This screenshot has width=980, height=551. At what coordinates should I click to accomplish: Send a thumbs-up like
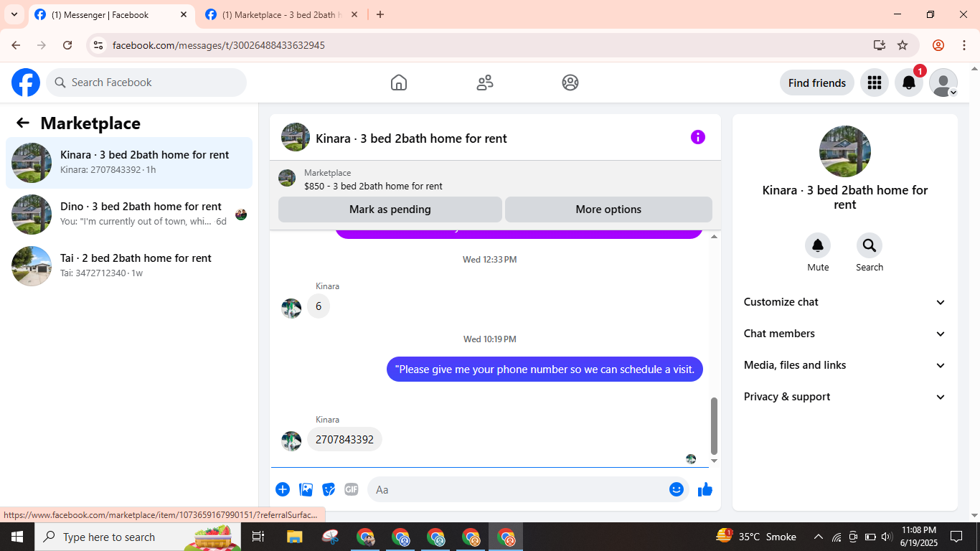(x=705, y=489)
